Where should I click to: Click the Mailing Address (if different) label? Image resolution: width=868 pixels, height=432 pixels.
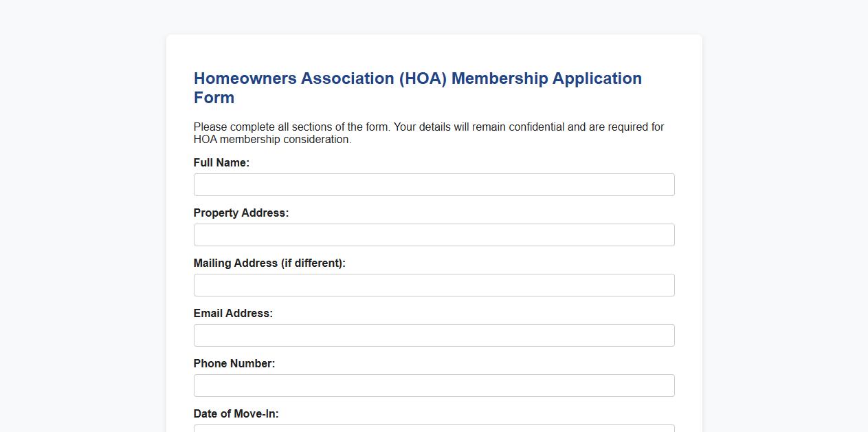[x=269, y=263]
